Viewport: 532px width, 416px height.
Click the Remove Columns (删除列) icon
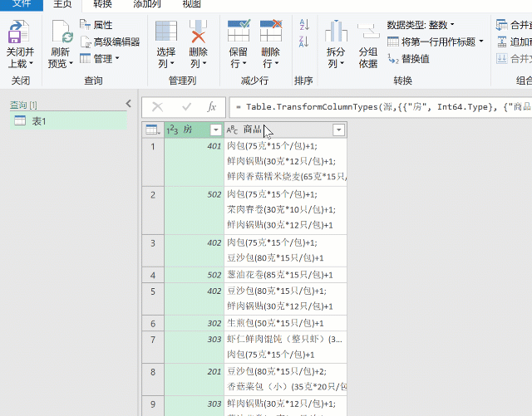click(198, 32)
